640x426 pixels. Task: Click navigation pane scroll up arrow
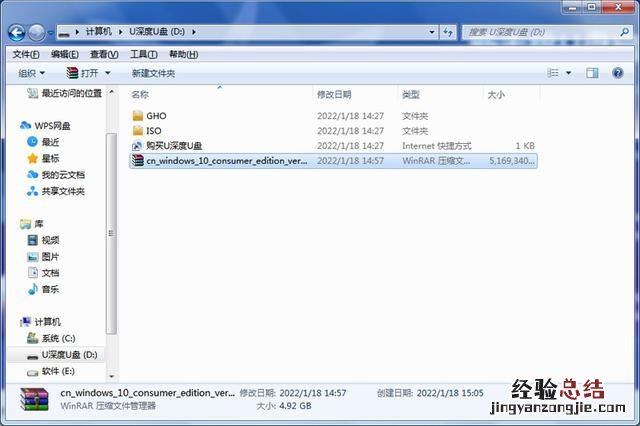(112, 92)
